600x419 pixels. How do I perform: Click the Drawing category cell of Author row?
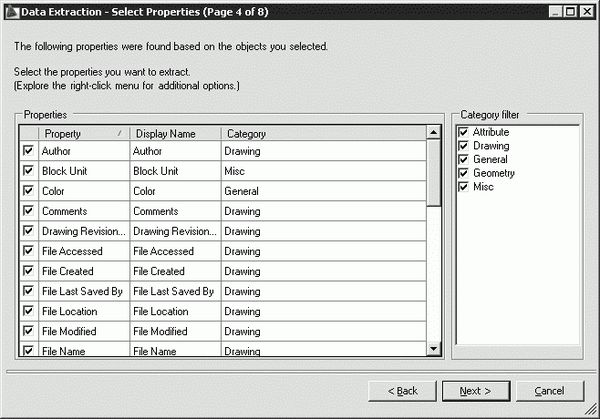pyautogui.click(x=324, y=151)
